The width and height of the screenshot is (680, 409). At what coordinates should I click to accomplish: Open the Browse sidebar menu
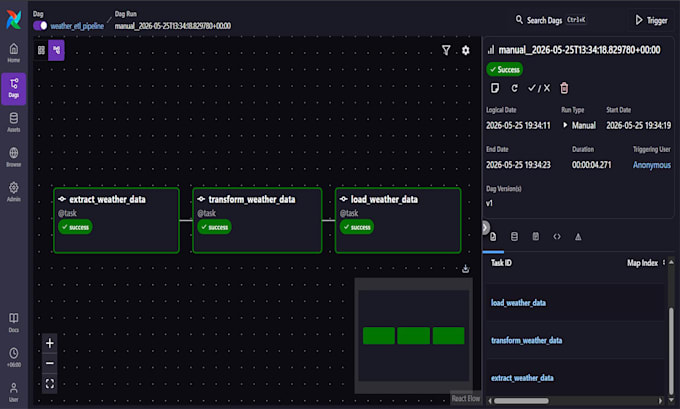coord(14,157)
